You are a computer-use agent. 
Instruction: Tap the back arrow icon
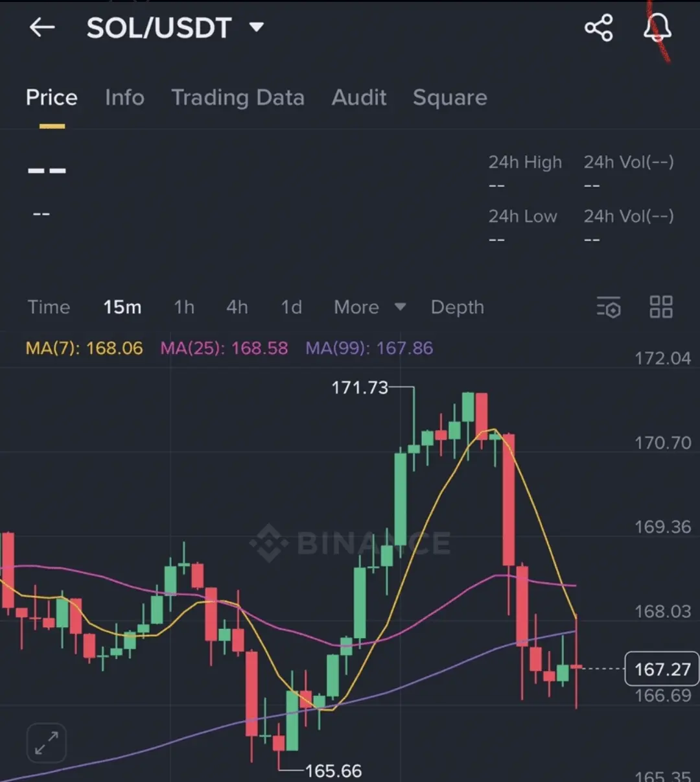click(x=42, y=27)
